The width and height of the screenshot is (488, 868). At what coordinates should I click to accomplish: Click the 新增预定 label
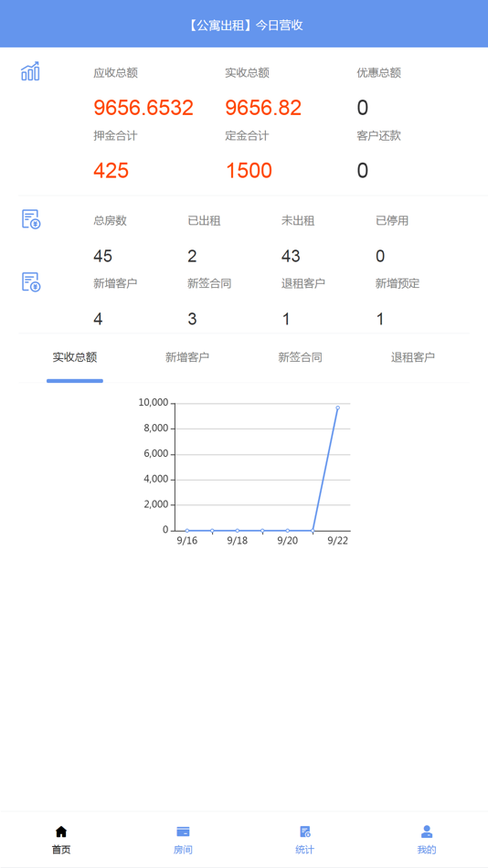[x=398, y=283]
